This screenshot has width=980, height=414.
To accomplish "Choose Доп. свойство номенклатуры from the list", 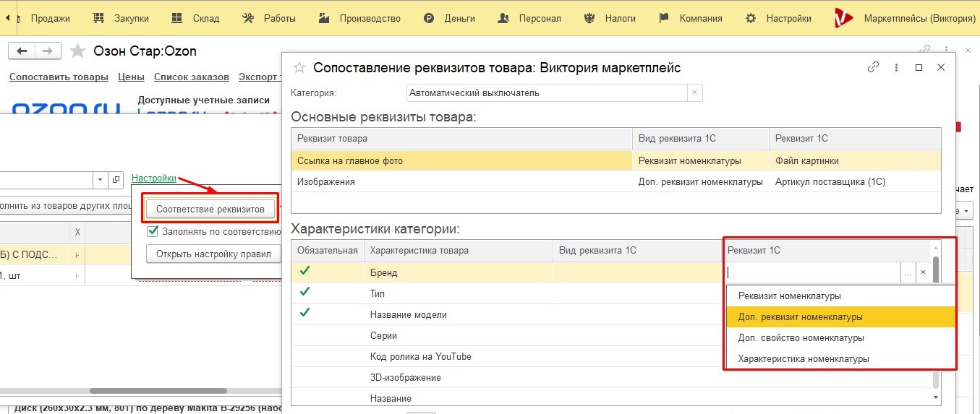I will coord(840,337).
